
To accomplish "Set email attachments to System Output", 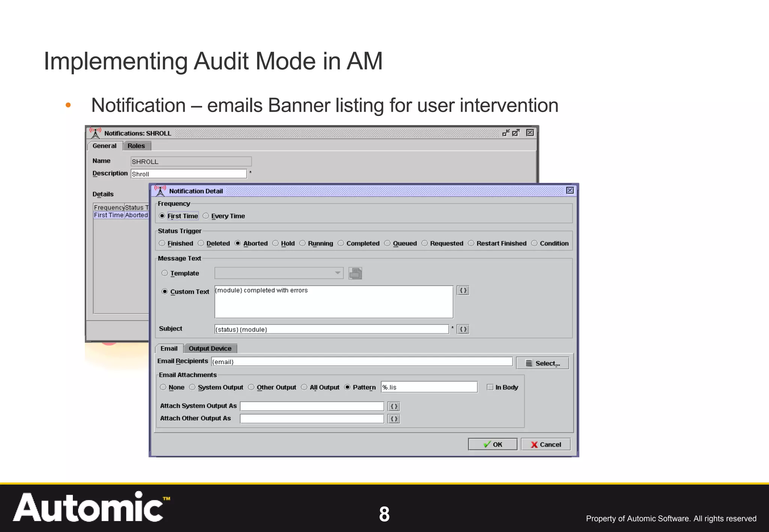I will 216,388.
